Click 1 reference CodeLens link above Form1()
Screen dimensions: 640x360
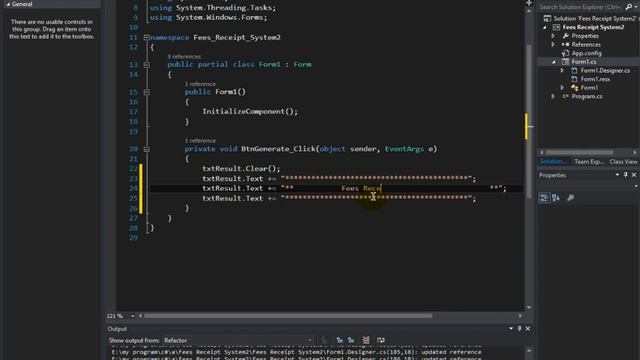pos(200,84)
